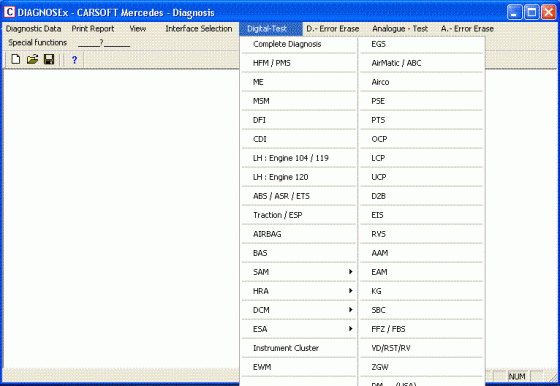Open the View menu
The width and height of the screenshot is (560, 386).
coord(138,29)
